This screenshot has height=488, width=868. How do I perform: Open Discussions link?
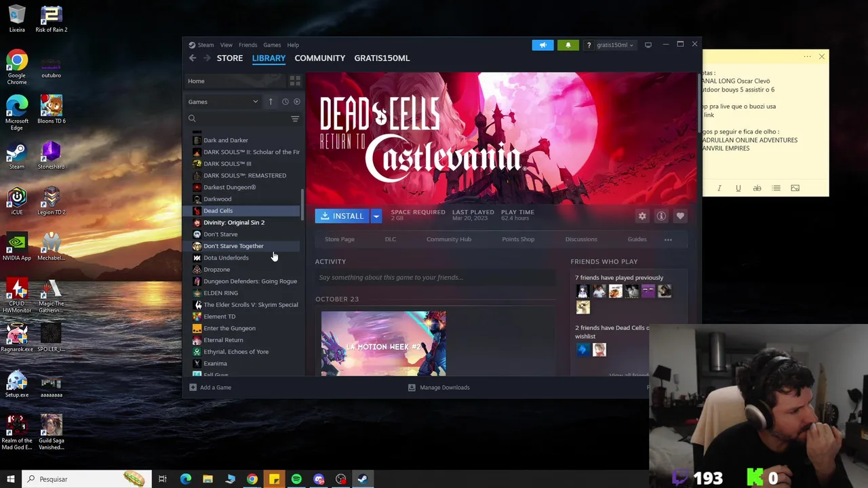581,239
